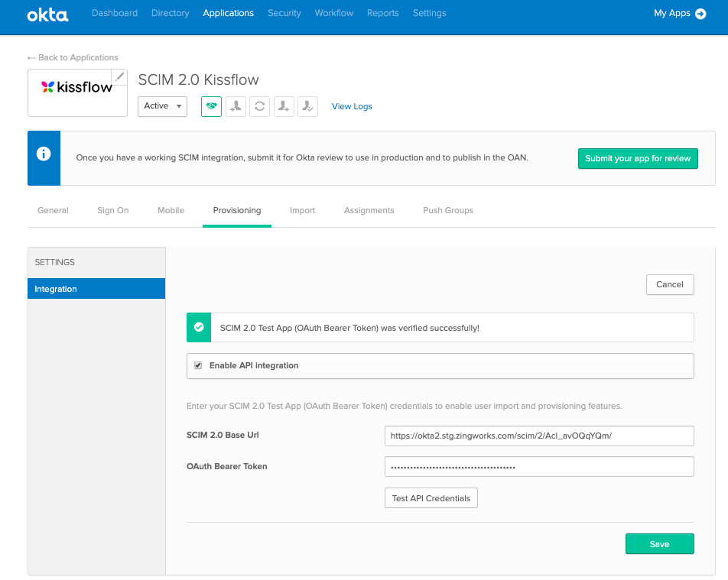Go back to Applications link
Image resolution: width=728 pixels, height=580 pixels.
pos(73,57)
